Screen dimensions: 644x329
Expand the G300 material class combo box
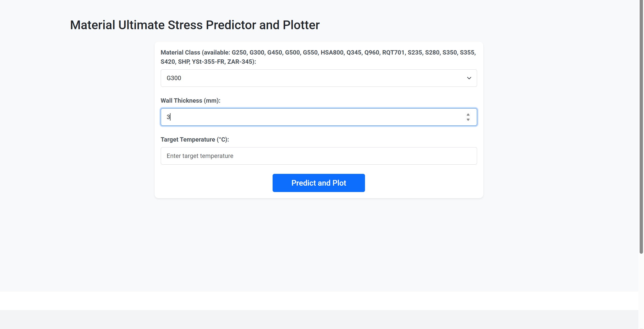point(318,78)
